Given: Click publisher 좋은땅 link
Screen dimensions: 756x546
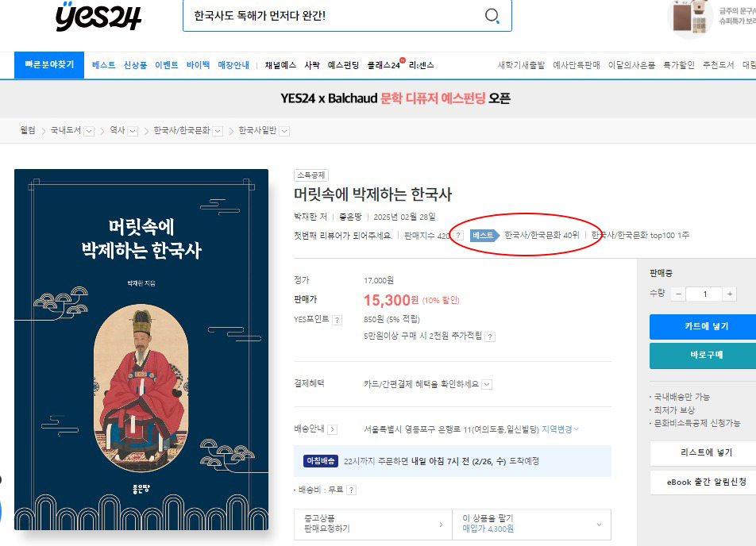Looking at the screenshot, I should click(350, 217).
